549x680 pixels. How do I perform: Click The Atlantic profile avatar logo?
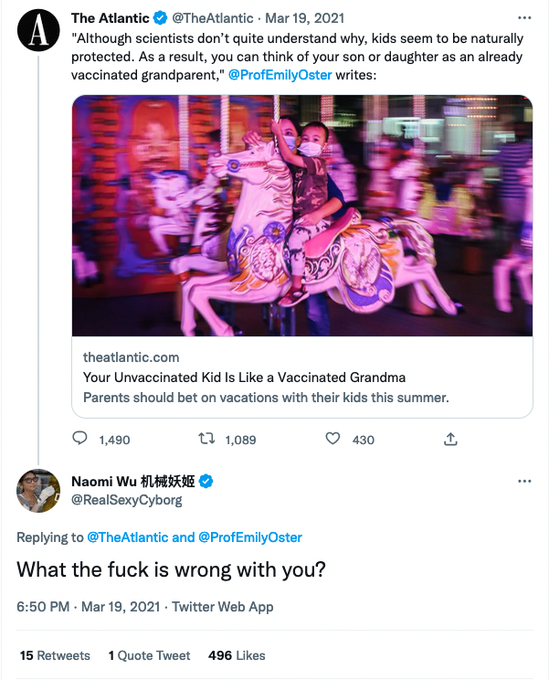coord(38,30)
